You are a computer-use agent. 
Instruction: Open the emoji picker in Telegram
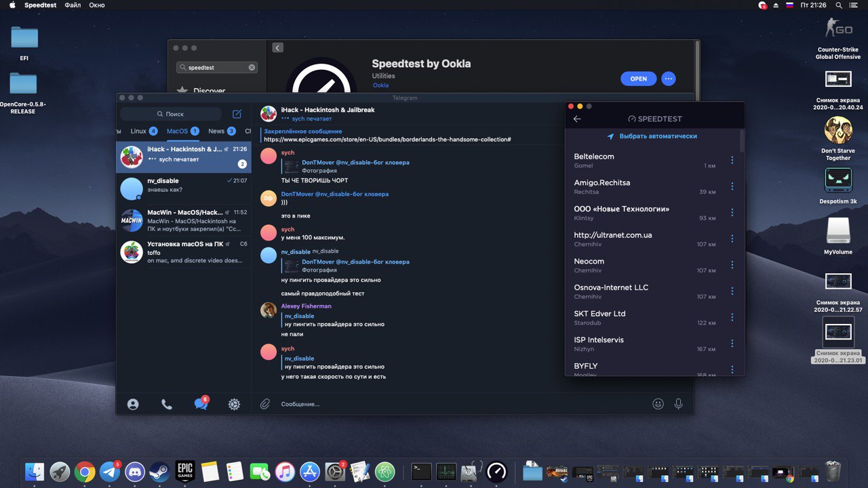[658, 404]
